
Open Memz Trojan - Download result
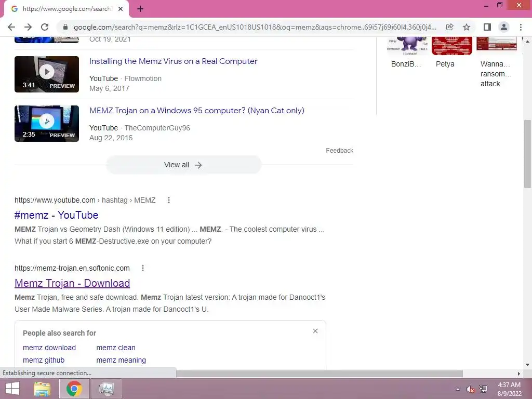click(72, 283)
